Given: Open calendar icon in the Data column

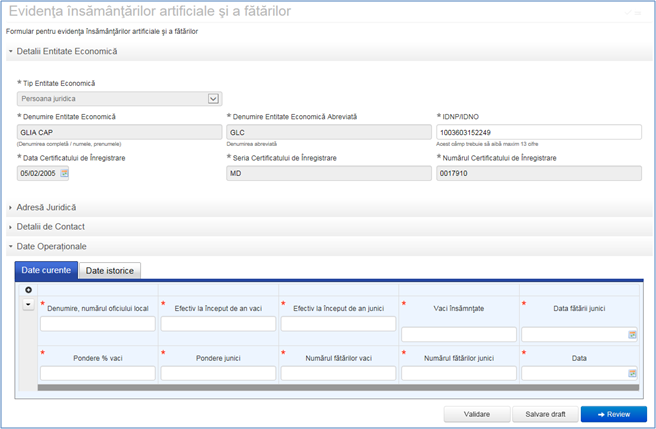Looking at the screenshot, I should [632, 373].
